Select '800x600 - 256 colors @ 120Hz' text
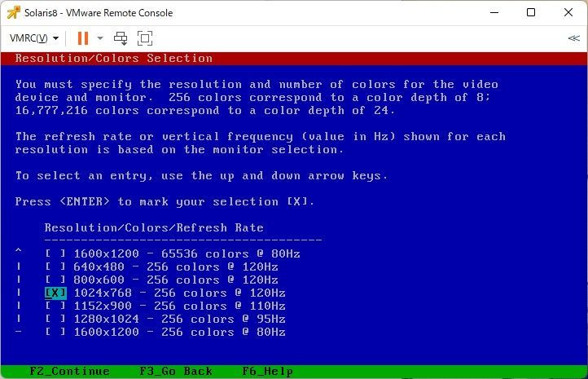Screen dimensions: 588x379 [176, 280]
